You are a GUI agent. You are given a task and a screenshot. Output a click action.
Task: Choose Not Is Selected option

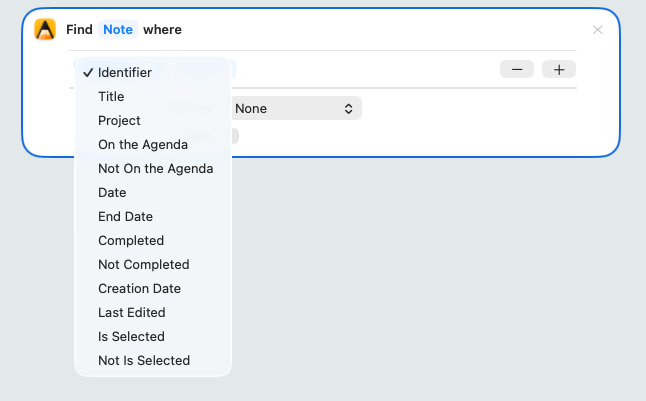coord(143,360)
